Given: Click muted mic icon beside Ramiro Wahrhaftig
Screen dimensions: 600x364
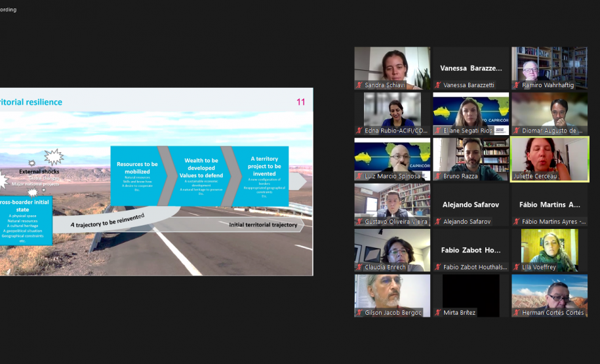Looking at the screenshot, I should click(517, 85).
